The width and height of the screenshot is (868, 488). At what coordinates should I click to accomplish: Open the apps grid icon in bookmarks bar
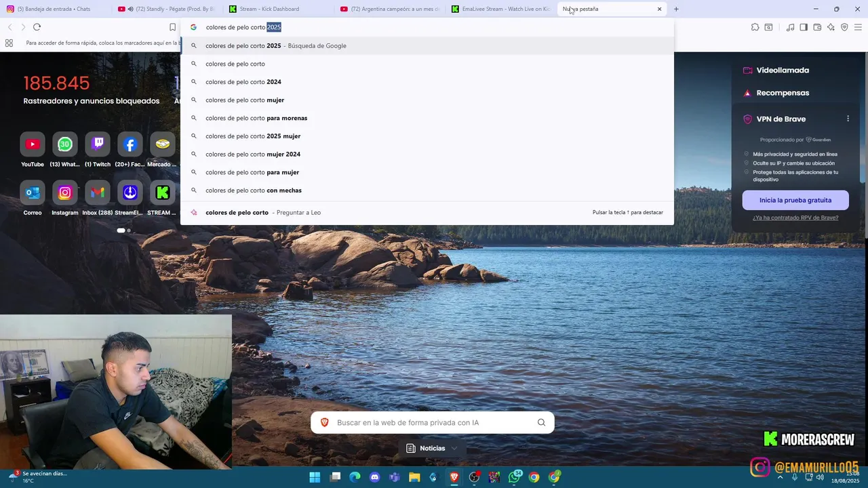(x=9, y=43)
